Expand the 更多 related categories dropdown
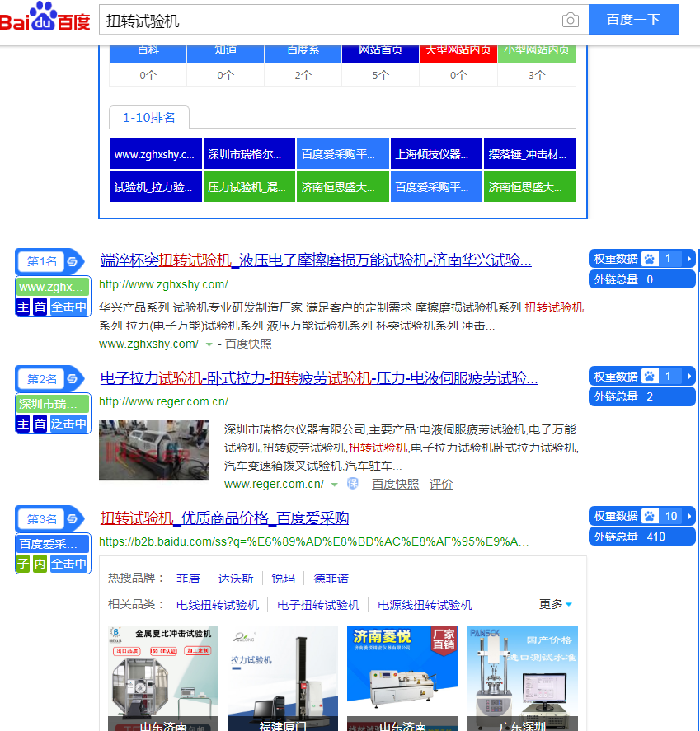This screenshot has height=731, width=700. tap(556, 604)
